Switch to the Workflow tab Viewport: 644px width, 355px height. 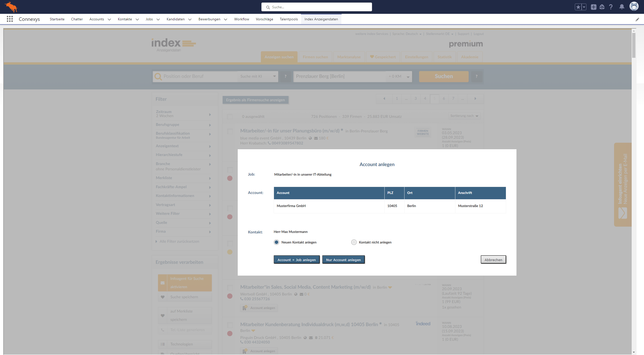tap(242, 19)
